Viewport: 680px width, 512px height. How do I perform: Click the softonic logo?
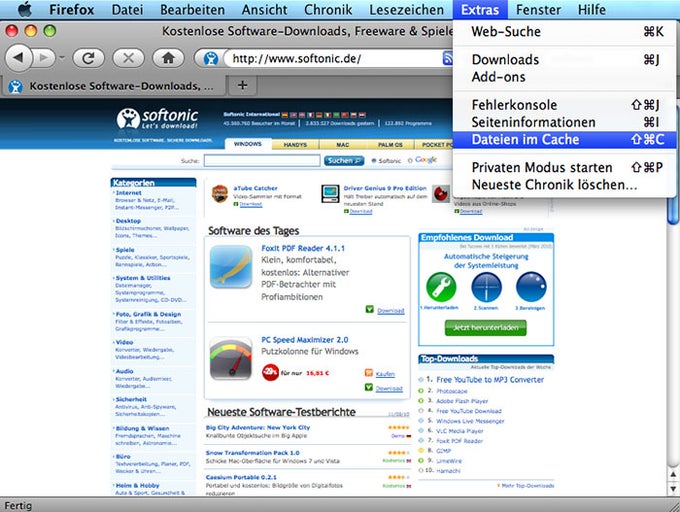tap(157, 118)
